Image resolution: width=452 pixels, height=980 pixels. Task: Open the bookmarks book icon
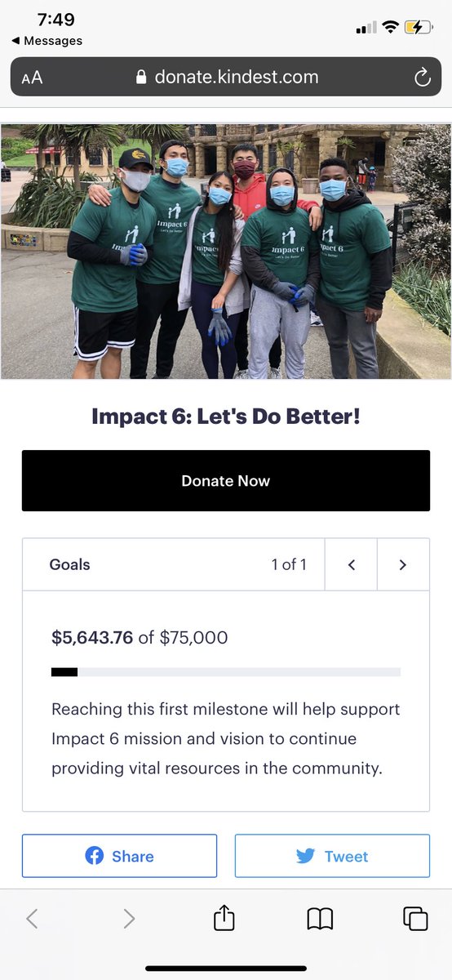[320, 920]
